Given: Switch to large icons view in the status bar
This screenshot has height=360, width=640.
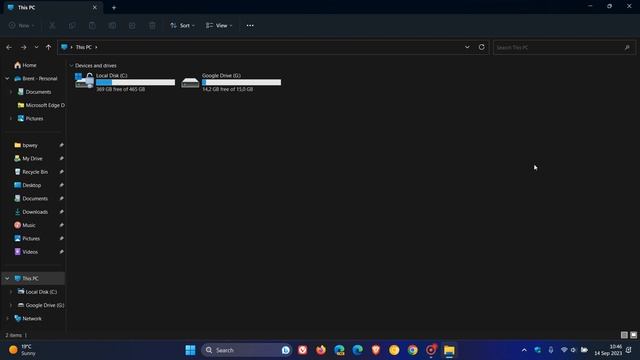Looking at the screenshot, I should [x=633, y=335].
